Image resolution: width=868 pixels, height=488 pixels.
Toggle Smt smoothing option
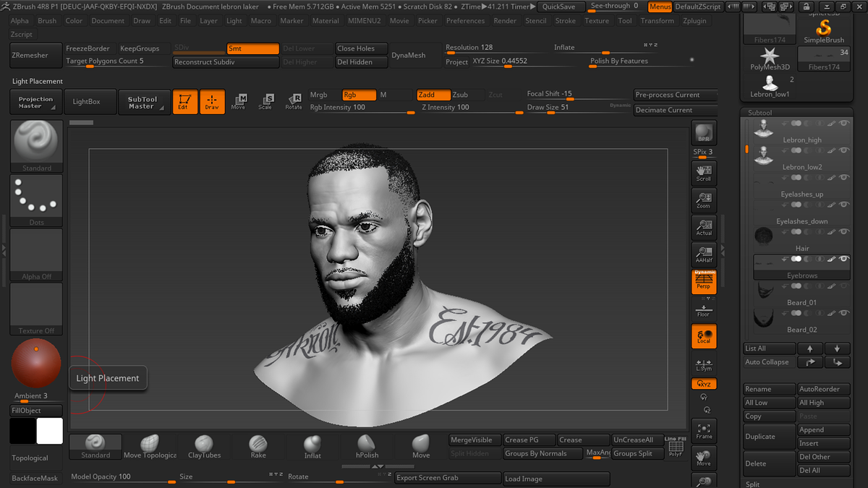[x=252, y=48]
